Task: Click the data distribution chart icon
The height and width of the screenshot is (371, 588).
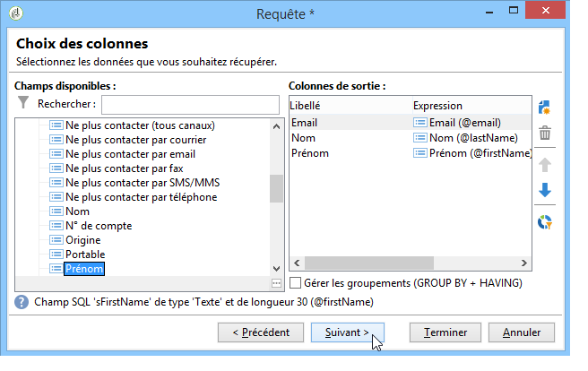Action: click(544, 221)
